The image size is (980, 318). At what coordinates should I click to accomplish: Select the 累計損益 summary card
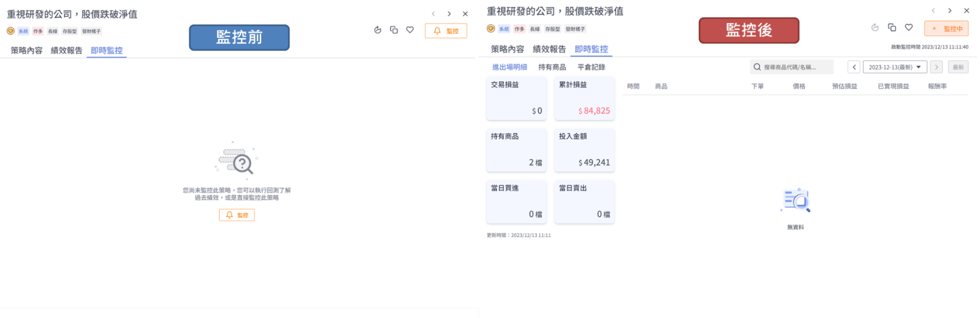(x=584, y=98)
